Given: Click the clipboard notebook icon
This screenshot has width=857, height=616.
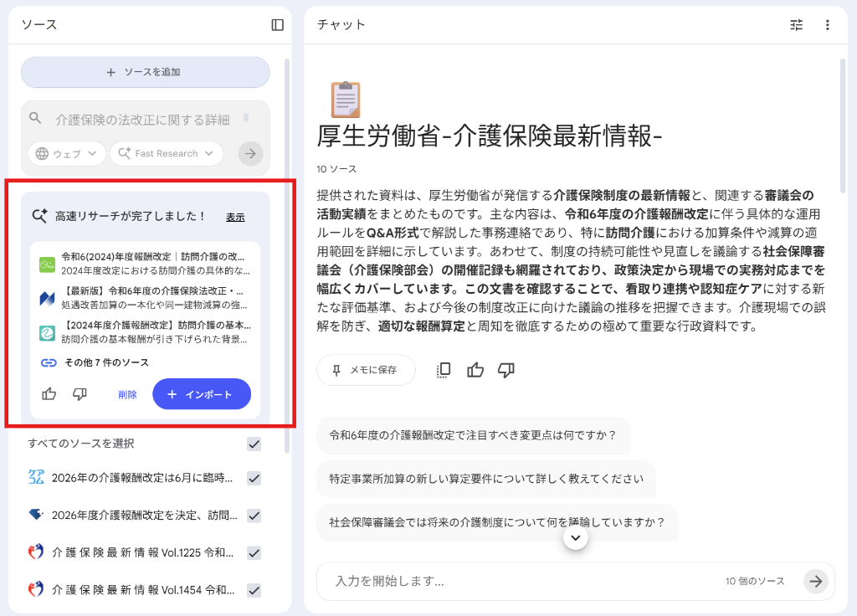Looking at the screenshot, I should coord(346,100).
